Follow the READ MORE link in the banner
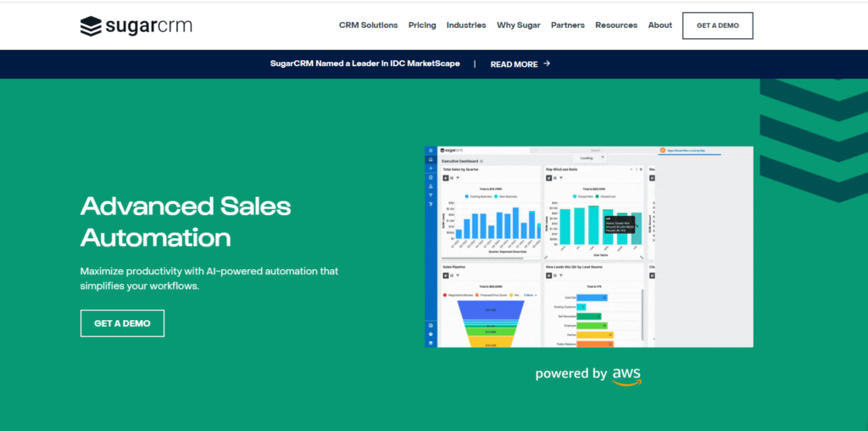Image resolution: width=868 pixels, height=431 pixels. pyautogui.click(x=520, y=64)
